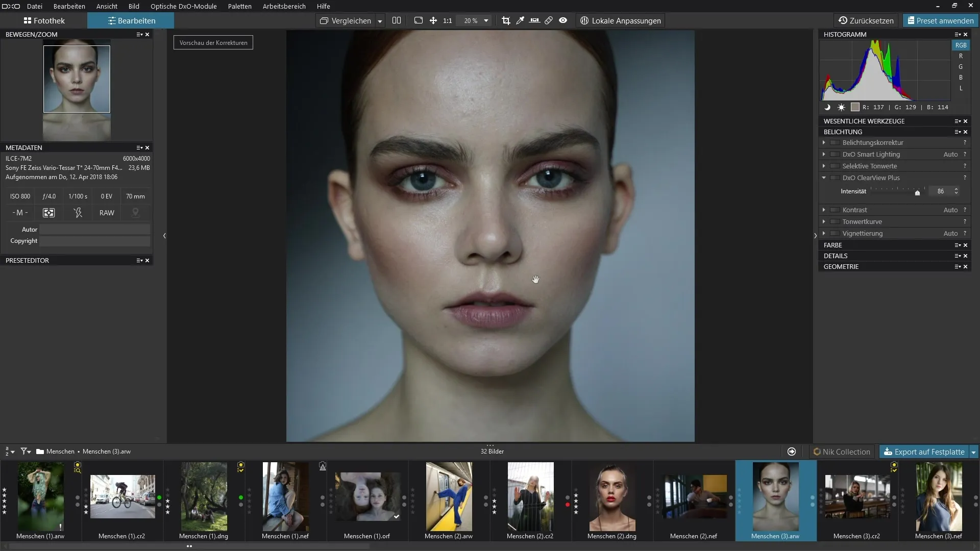
Task: Expand Vignettierung section
Action: (x=824, y=233)
